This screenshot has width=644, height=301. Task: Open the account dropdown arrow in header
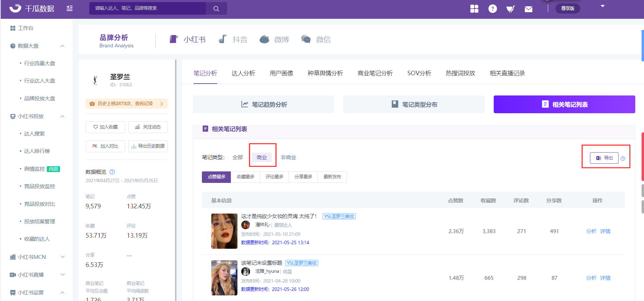(603, 6)
